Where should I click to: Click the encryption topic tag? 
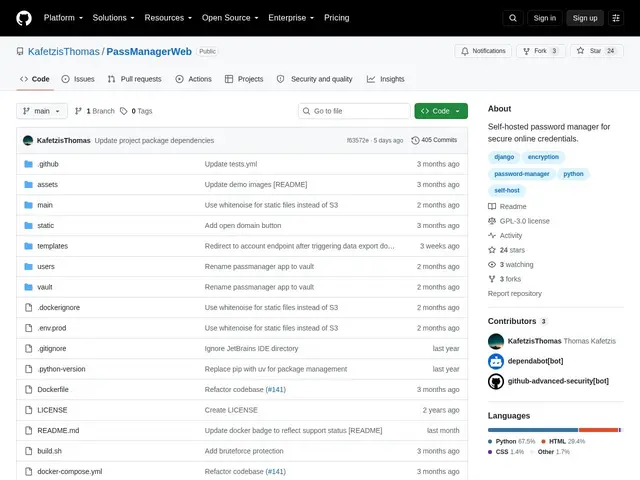tap(543, 157)
